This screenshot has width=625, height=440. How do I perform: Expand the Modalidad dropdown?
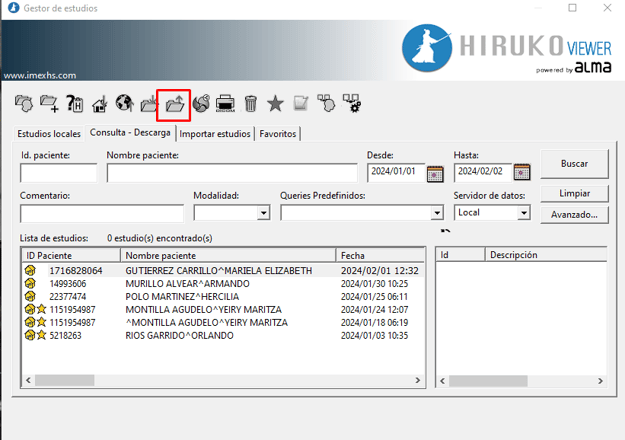click(x=264, y=213)
